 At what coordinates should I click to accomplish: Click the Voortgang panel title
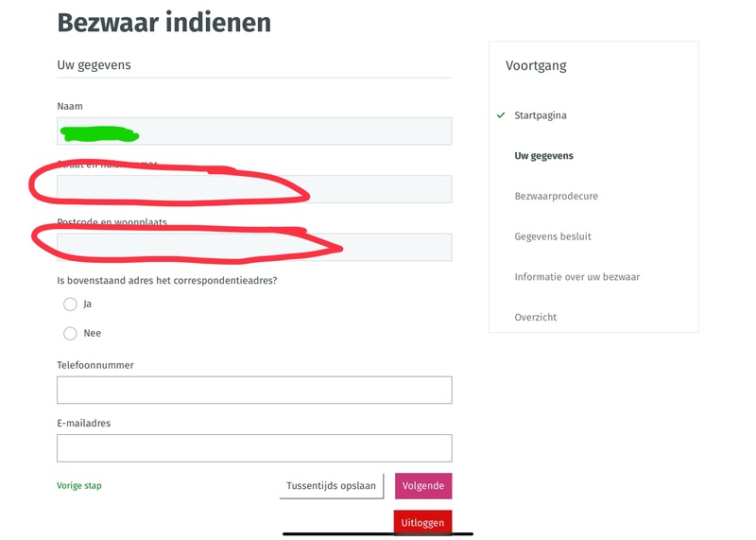(x=536, y=65)
